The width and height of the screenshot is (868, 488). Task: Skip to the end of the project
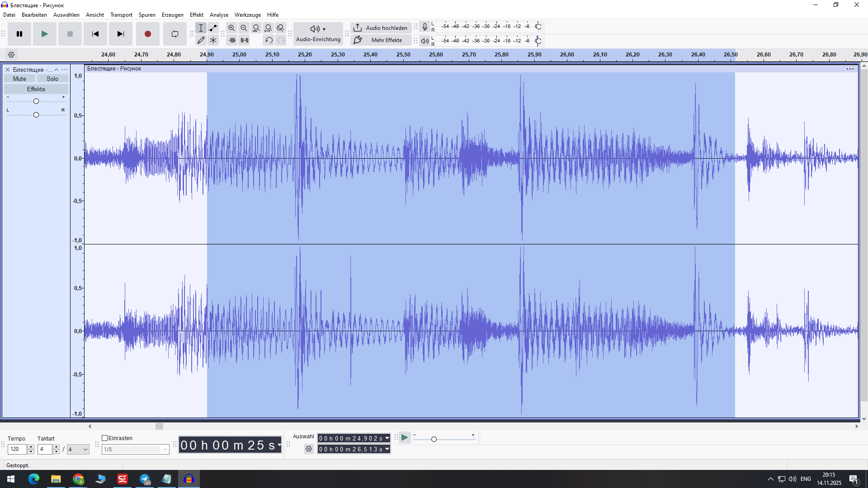coord(121,34)
